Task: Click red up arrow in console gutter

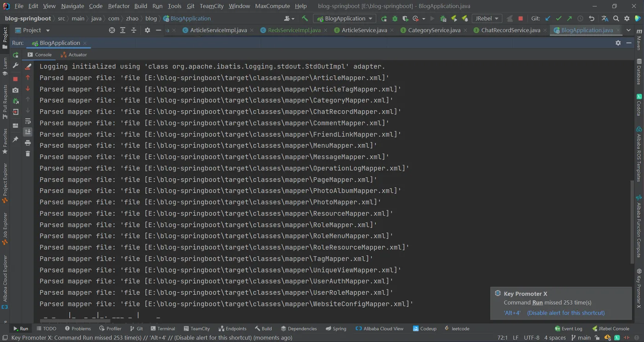Action: [x=28, y=77]
